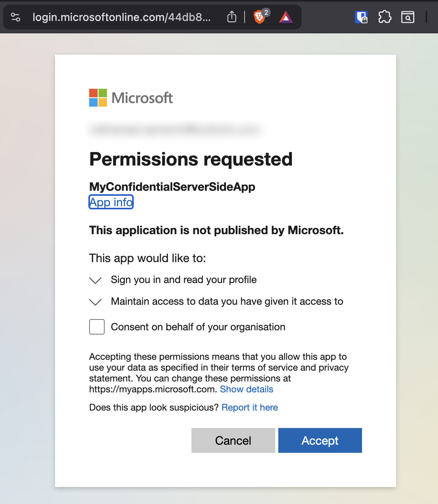
Task: Click the Show details link
Action: point(247,389)
